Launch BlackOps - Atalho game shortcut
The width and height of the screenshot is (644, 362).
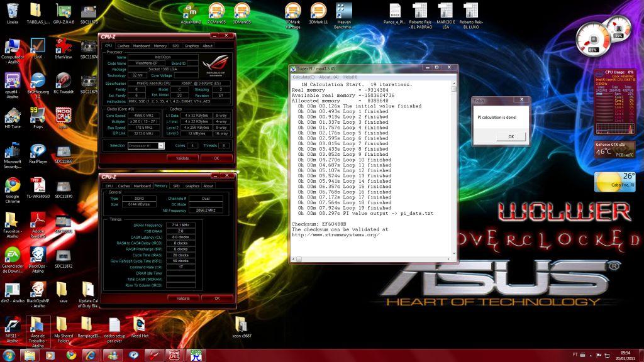[x=38, y=260]
